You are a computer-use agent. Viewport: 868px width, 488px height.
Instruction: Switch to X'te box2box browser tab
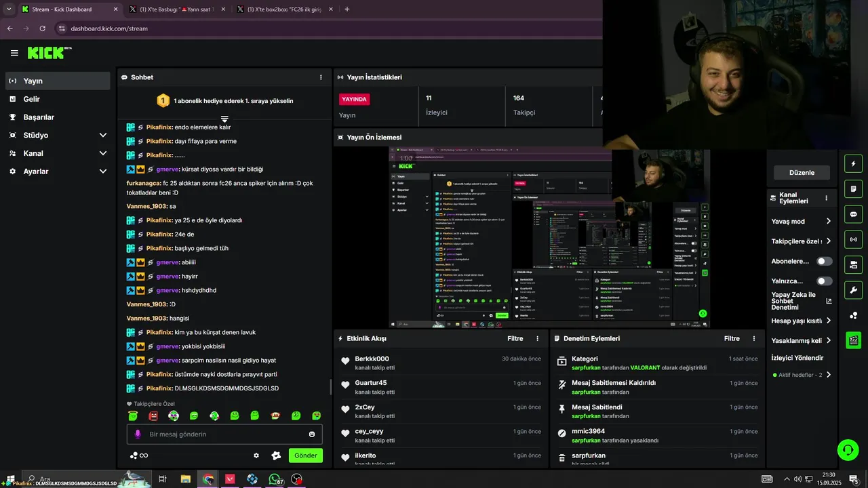(285, 9)
